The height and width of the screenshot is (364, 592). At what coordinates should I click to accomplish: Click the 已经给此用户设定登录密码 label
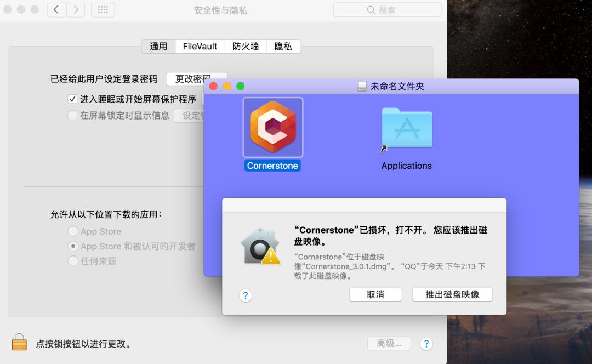click(104, 79)
